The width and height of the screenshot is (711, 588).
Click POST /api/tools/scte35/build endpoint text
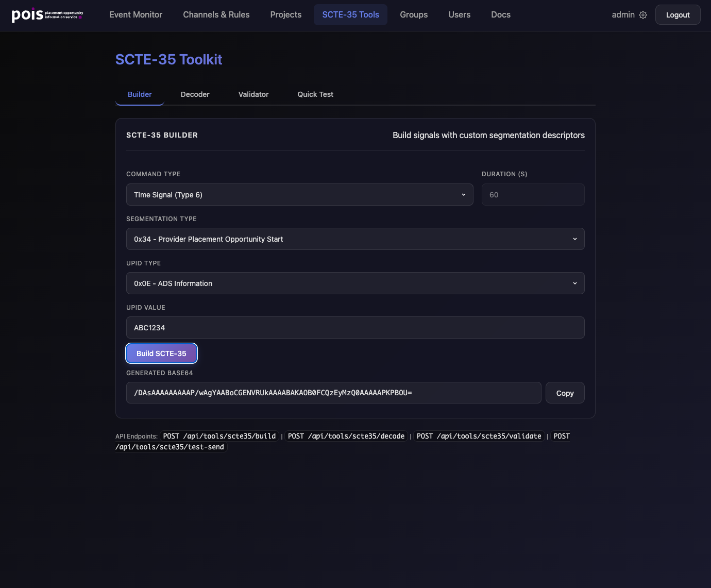click(x=219, y=436)
